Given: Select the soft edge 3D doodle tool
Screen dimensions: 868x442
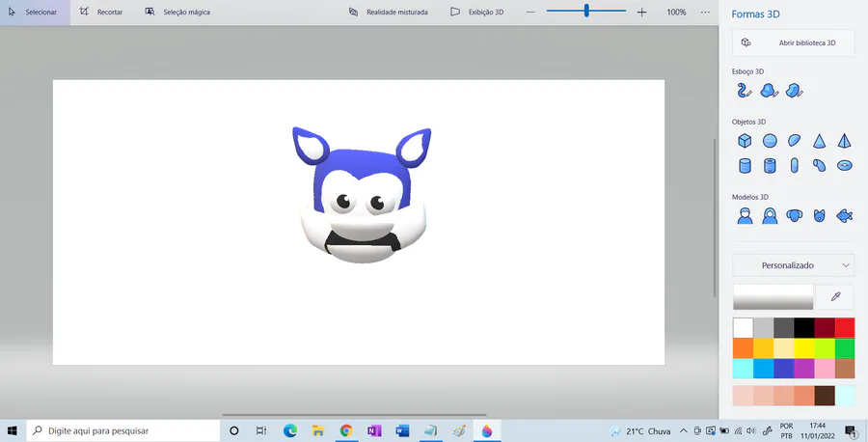Looking at the screenshot, I should tap(770, 91).
